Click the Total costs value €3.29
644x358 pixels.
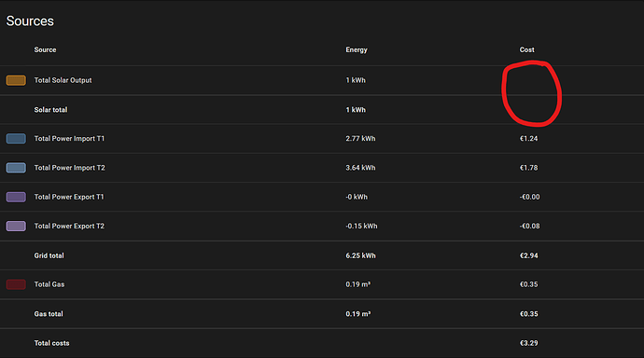pos(528,343)
